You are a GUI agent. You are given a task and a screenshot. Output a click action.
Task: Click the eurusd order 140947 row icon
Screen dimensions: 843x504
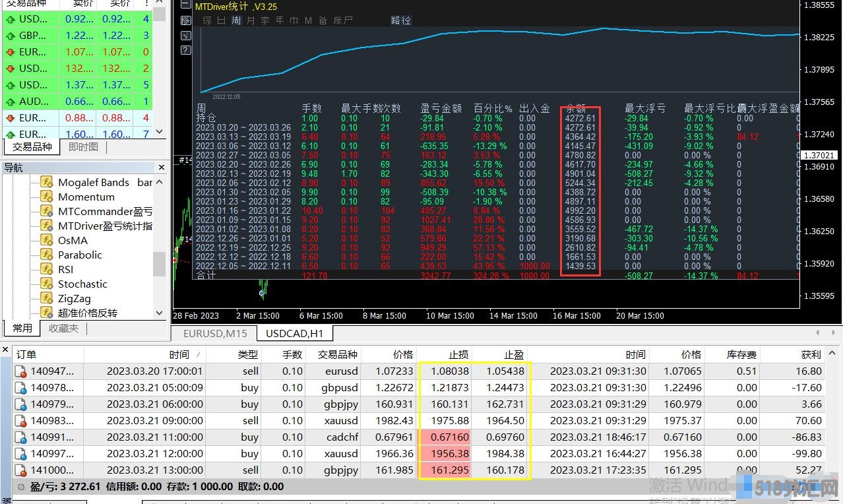coord(21,371)
